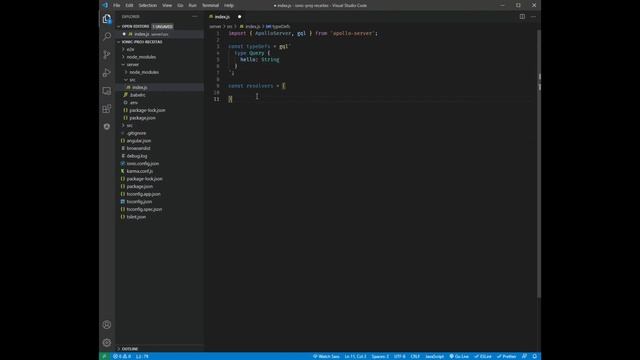
Task: Click the VS Code logo in title bar
Action: click(105, 5)
